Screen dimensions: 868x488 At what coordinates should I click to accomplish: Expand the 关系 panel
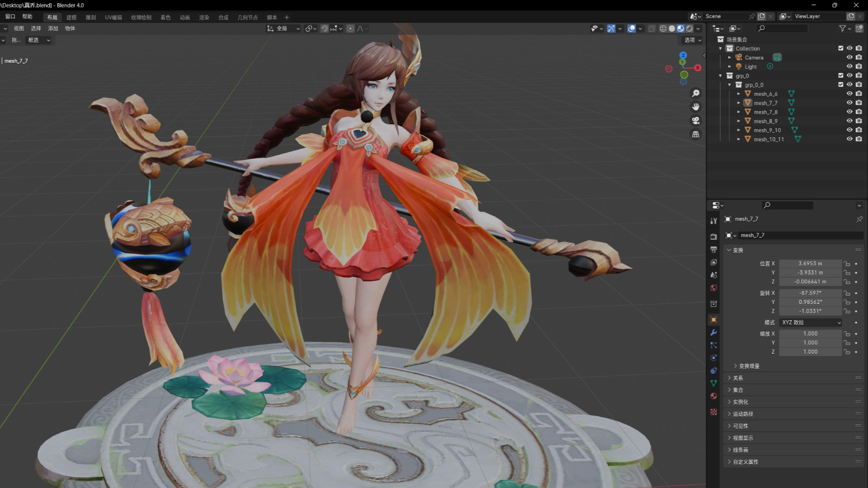tap(738, 378)
